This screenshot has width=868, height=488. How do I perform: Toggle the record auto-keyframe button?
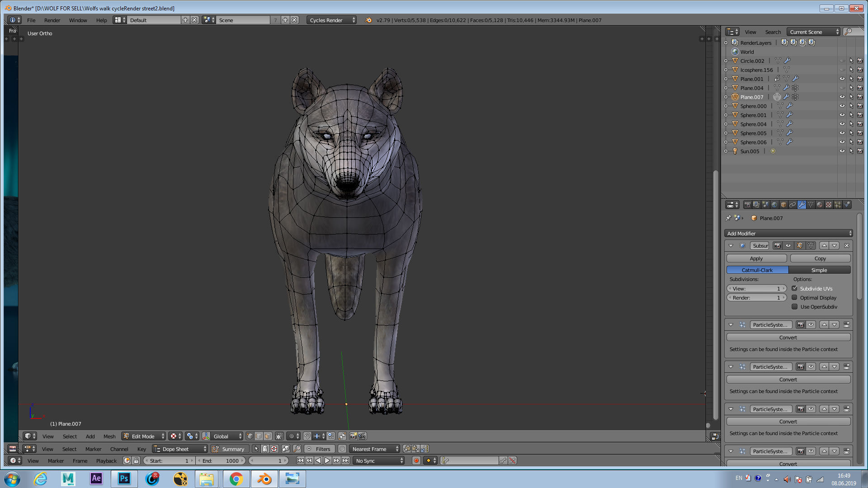(416, 460)
